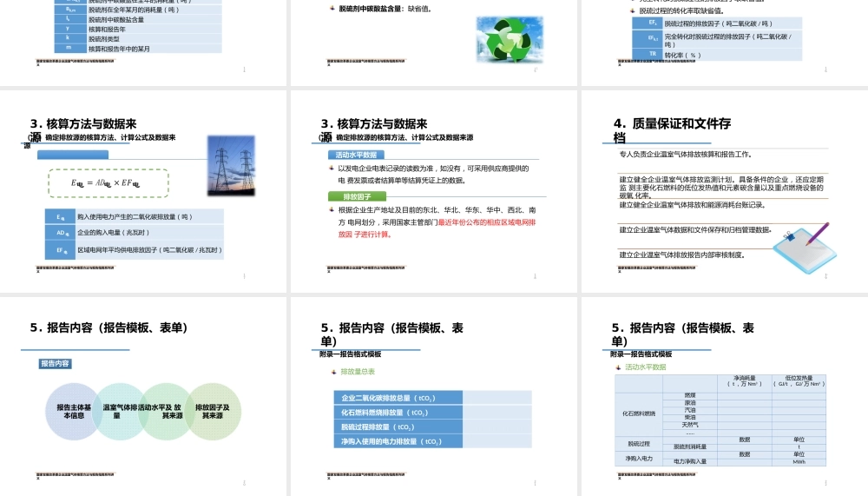Click the 净消耗量 column header
This screenshot has height=496, width=868.
tap(745, 381)
